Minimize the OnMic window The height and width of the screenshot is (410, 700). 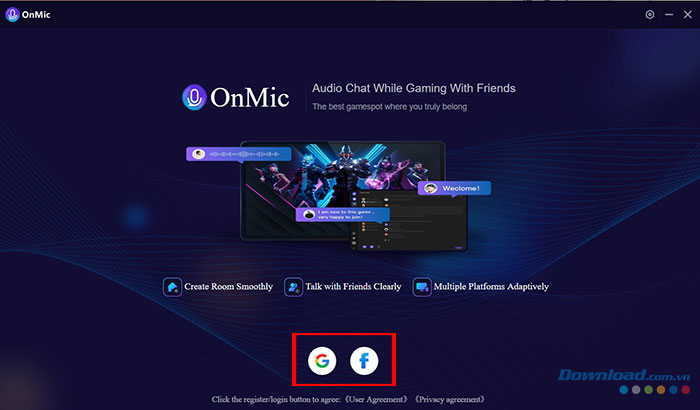pyautogui.click(x=669, y=14)
